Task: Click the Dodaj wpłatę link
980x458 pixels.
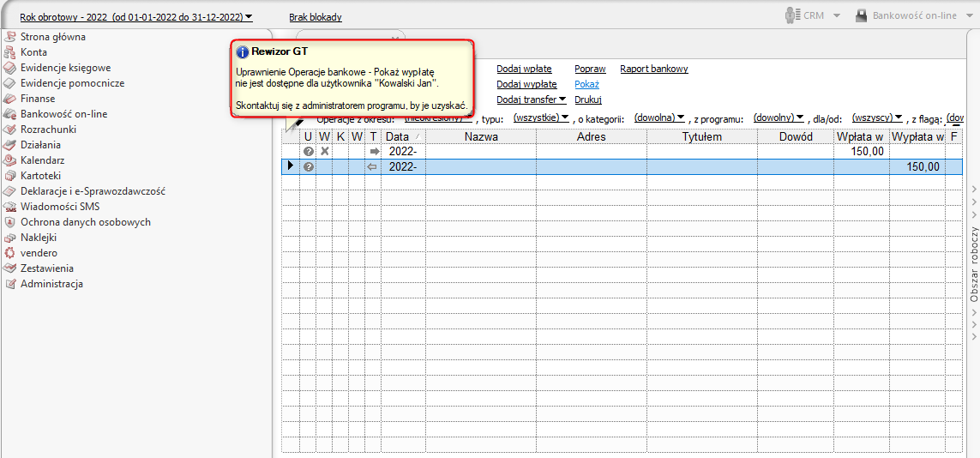Action: pos(525,69)
